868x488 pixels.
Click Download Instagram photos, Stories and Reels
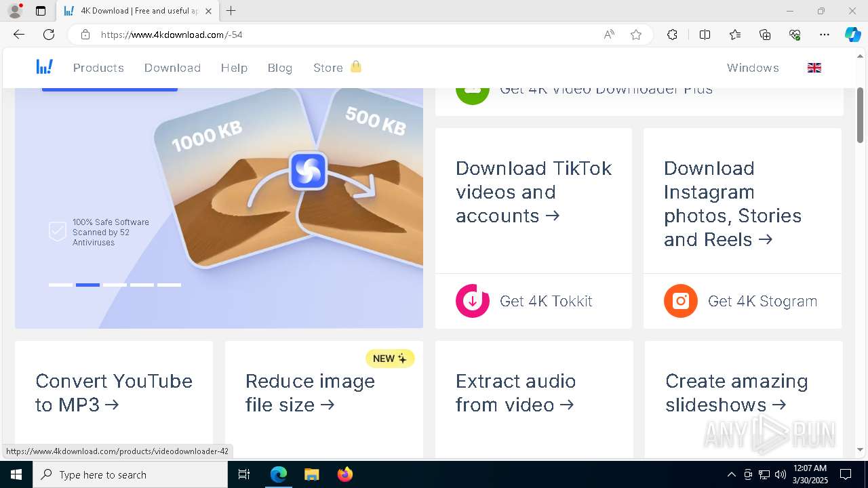tap(732, 203)
